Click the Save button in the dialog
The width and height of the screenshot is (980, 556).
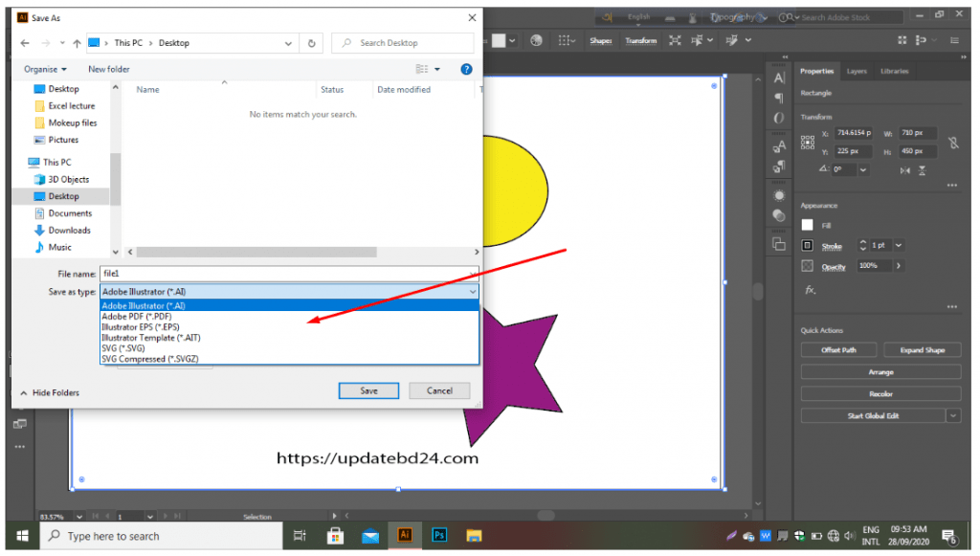(x=368, y=390)
